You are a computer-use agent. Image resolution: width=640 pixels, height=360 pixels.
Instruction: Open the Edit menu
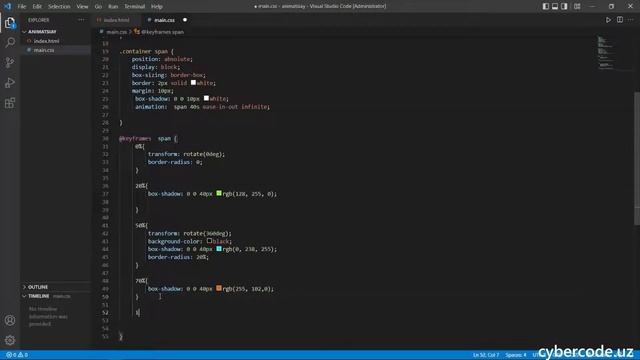(x=37, y=7)
